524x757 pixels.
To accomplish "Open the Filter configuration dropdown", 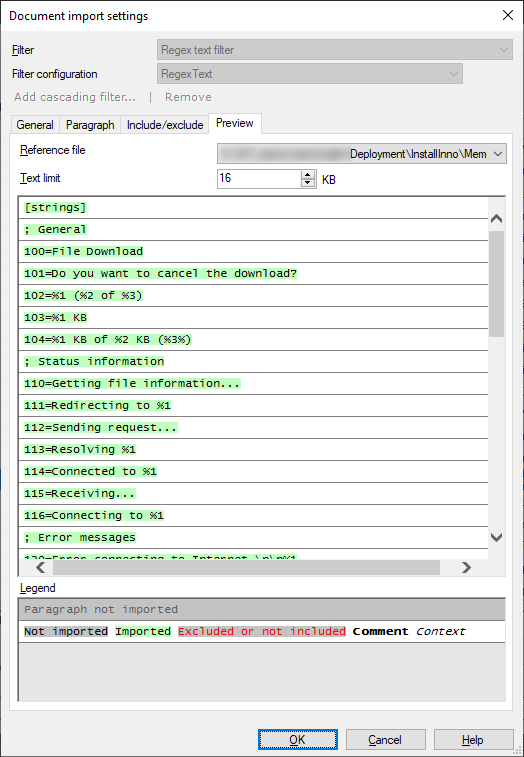I will 310,74.
